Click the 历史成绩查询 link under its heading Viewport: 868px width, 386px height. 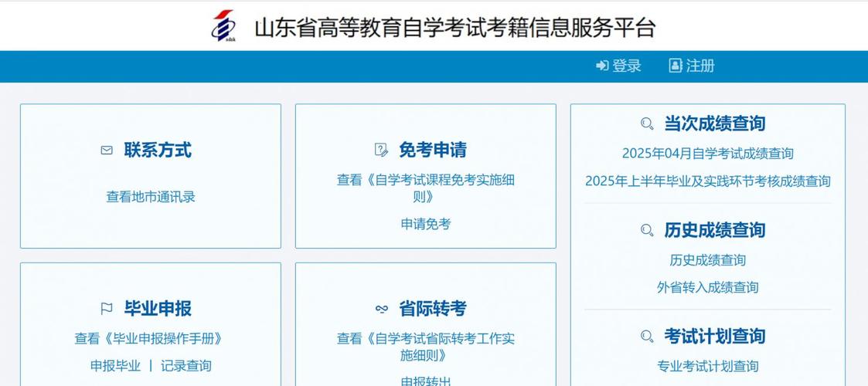coord(707,260)
